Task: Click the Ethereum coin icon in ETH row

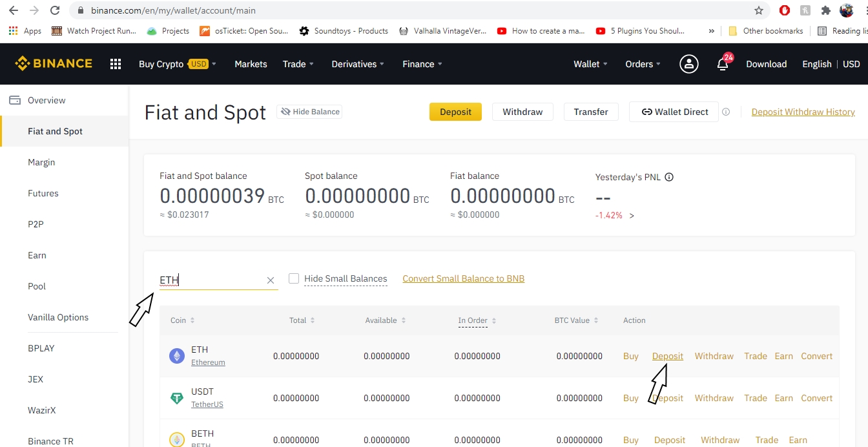Action: (176, 356)
